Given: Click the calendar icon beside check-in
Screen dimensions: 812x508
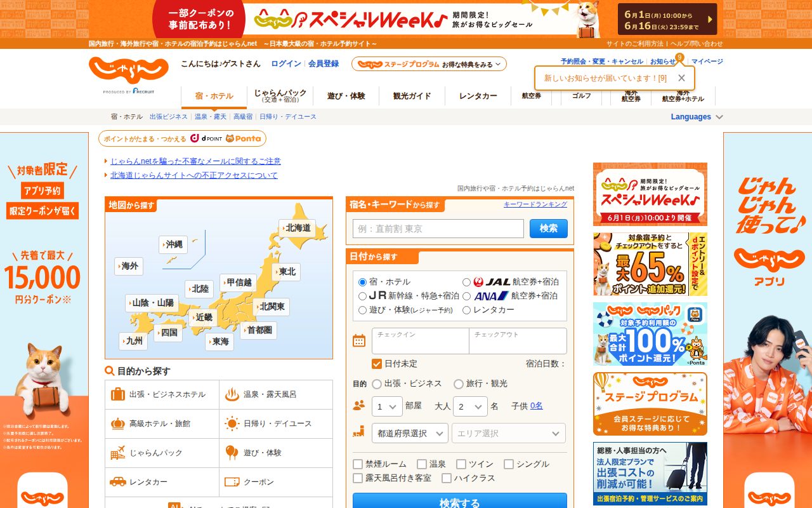Looking at the screenshot, I should 359,340.
